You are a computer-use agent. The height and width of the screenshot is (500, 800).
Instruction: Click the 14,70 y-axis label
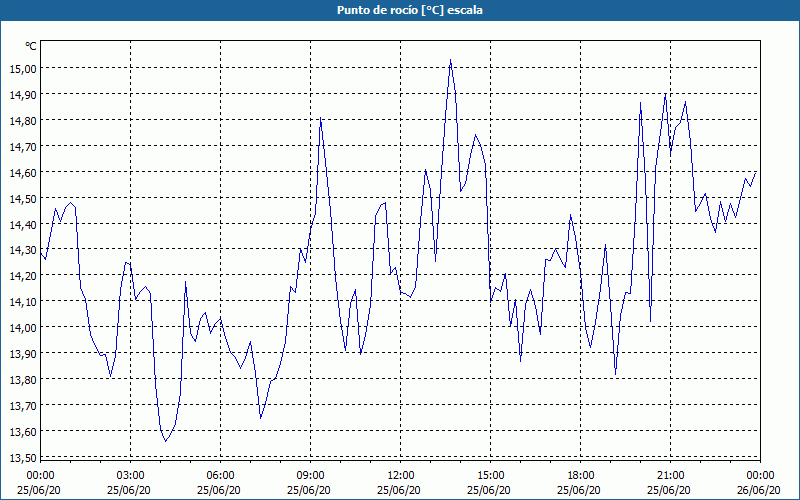coord(23,146)
